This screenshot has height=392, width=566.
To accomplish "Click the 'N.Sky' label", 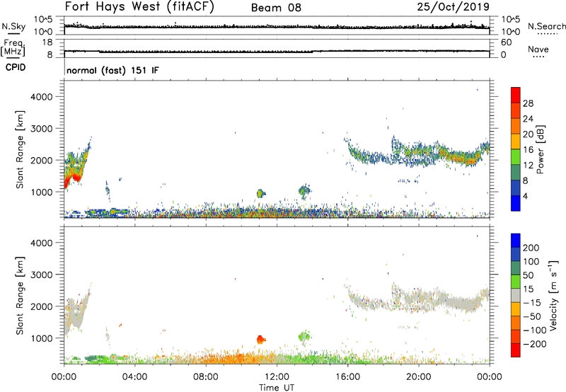I will coord(13,26).
